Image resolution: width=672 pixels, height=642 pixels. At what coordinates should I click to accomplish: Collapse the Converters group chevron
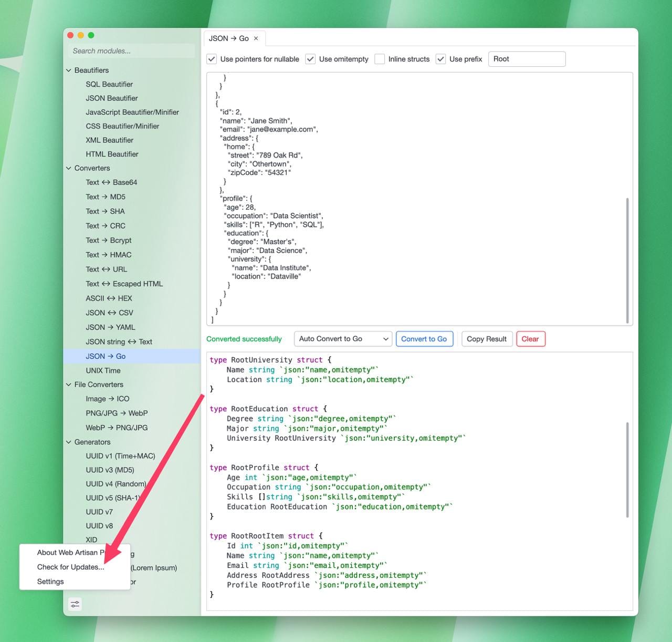[68, 168]
